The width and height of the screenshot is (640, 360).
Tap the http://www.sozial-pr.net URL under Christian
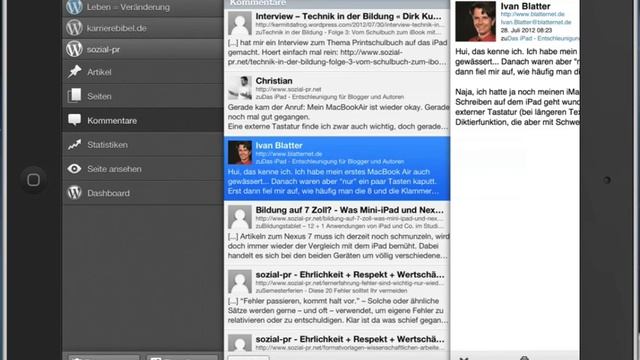[288, 89]
